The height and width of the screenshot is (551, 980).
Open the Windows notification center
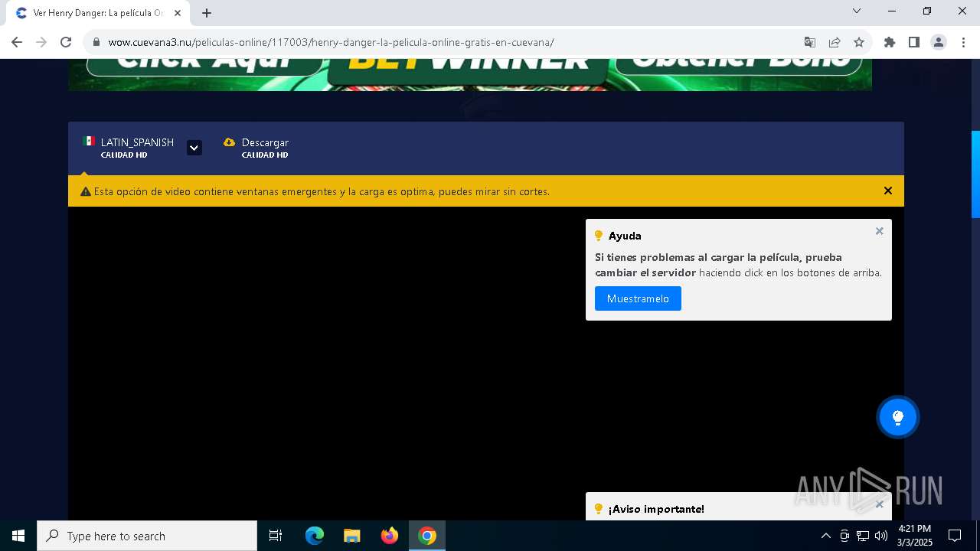click(955, 536)
